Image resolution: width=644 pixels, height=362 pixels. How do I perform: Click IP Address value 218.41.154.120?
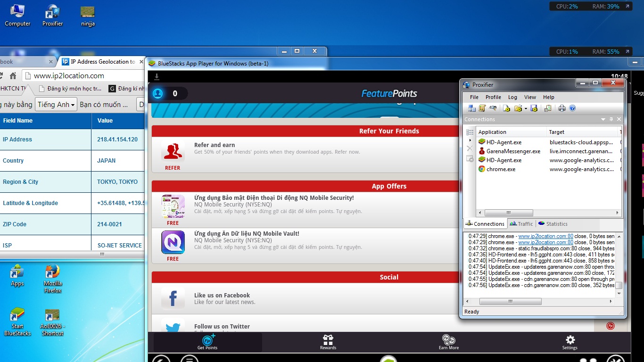coord(117,140)
